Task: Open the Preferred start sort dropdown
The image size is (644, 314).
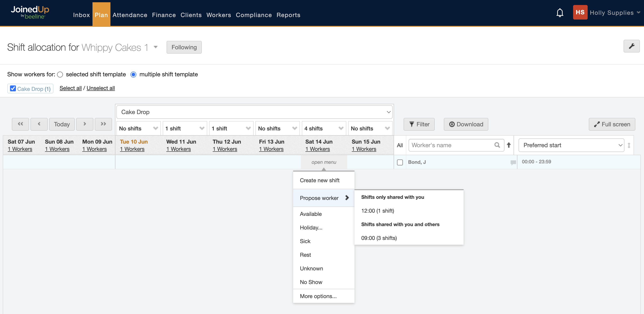Action: pos(571,145)
